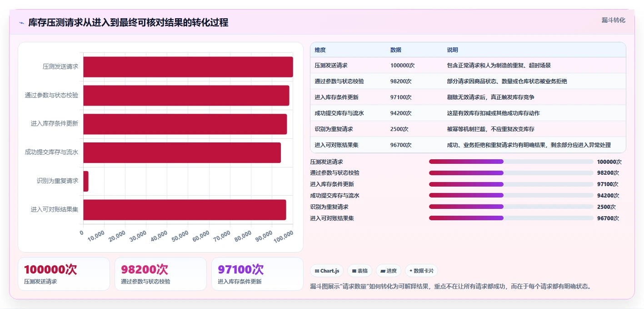
Task: Click the 进入库存条件更新 bar in chart
Action: click(x=185, y=124)
